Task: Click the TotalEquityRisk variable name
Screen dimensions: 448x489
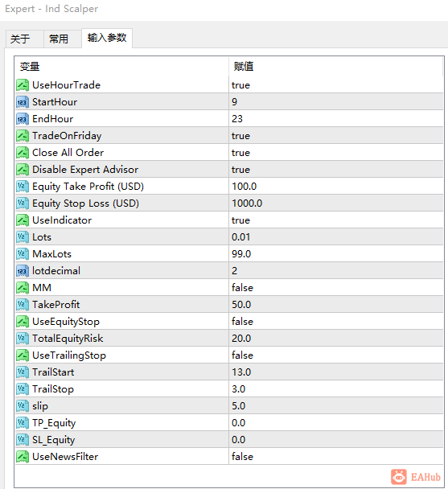Action: (x=68, y=339)
